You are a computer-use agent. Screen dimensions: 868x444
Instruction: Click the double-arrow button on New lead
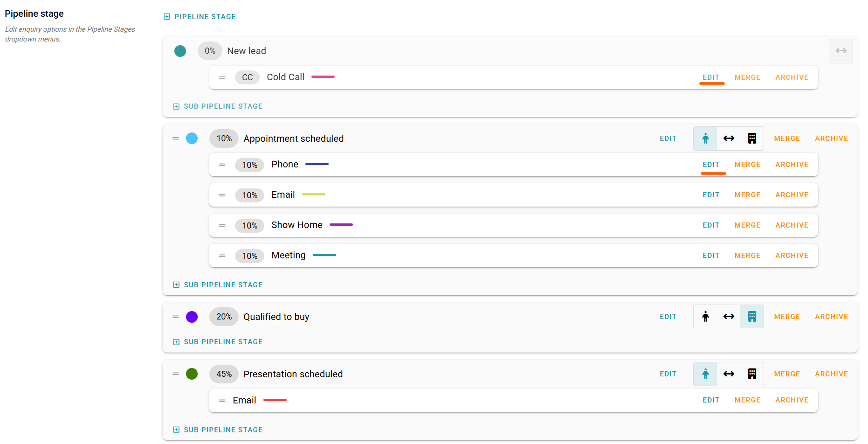pyautogui.click(x=840, y=51)
